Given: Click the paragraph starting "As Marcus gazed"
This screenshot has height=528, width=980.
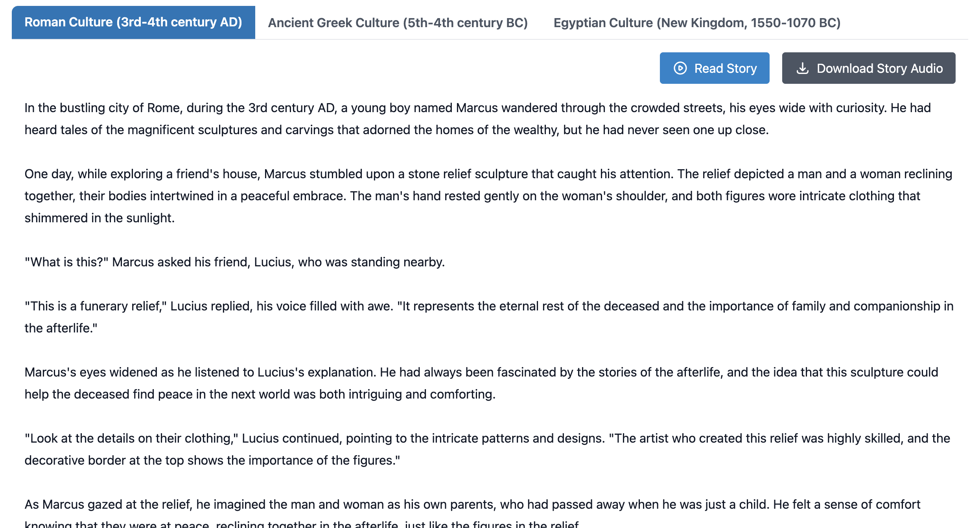Looking at the screenshot, I should 472,513.
